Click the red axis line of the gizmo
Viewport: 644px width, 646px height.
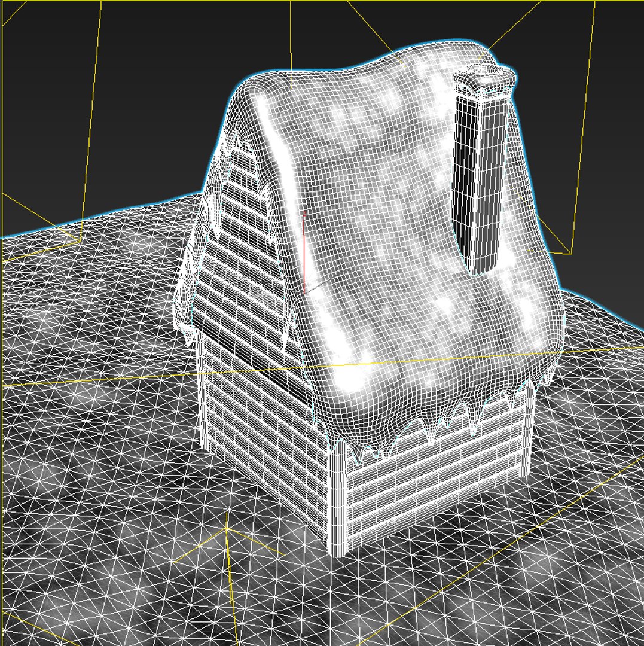click(304, 252)
